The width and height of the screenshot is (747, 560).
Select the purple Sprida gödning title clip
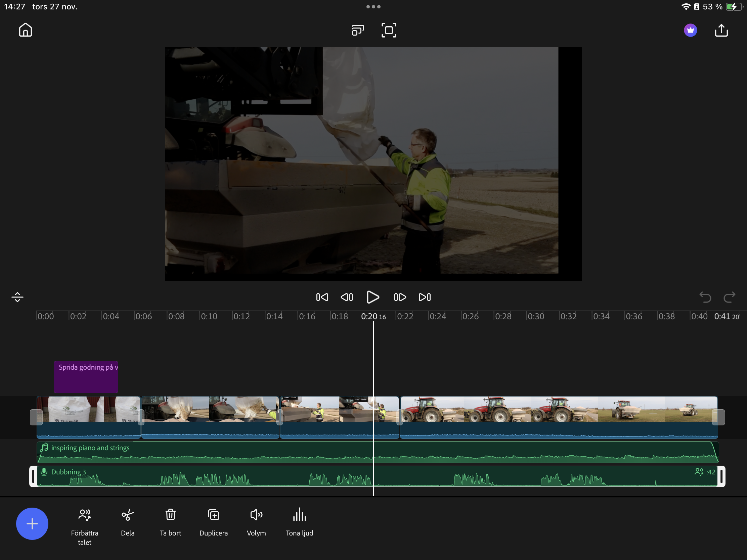[86, 377]
